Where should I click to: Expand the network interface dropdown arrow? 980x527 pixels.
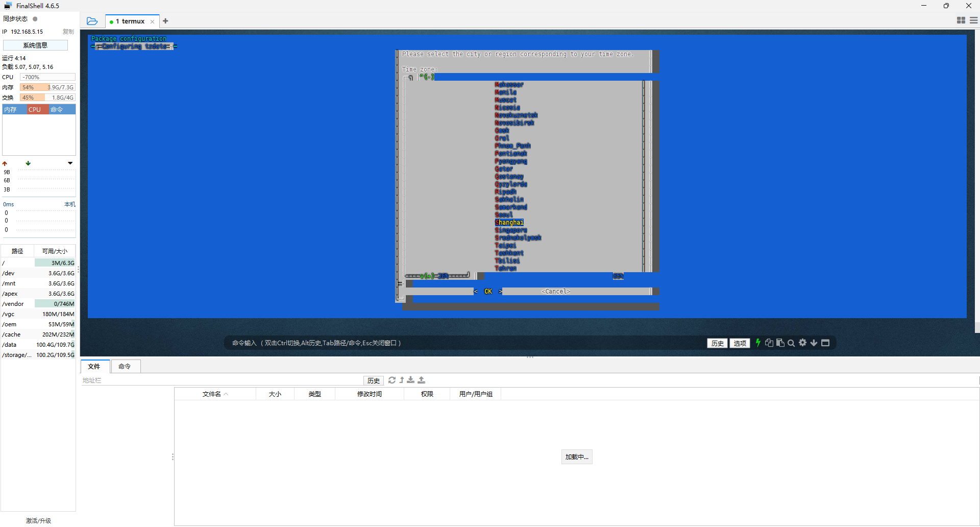pyautogui.click(x=70, y=163)
